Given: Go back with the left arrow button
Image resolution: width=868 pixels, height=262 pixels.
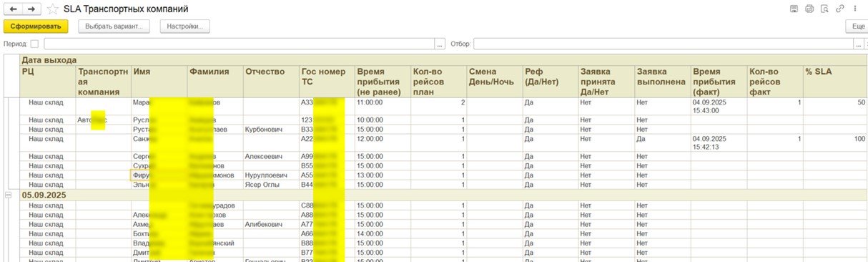Looking at the screenshot, I should (x=13, y=9).
